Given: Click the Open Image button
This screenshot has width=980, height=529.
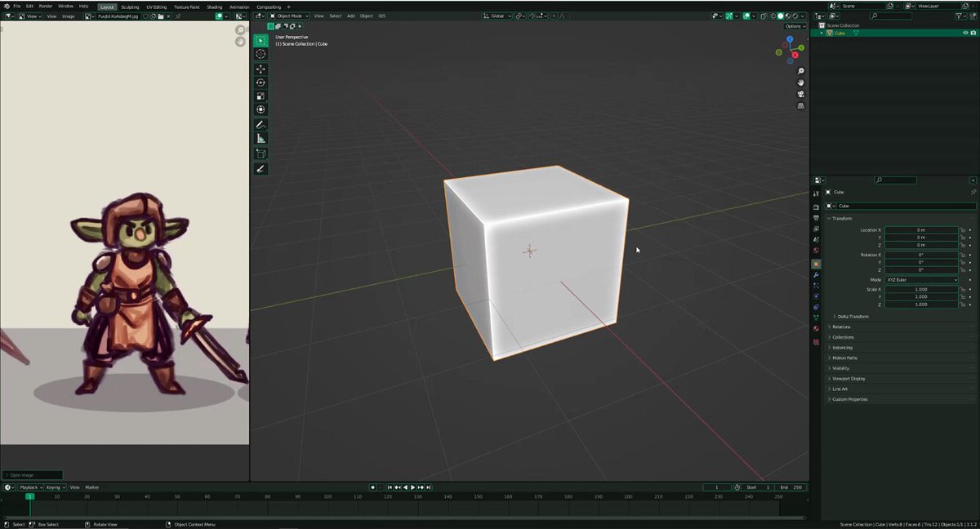Looking at the screenshot, I should pos(33,475).
